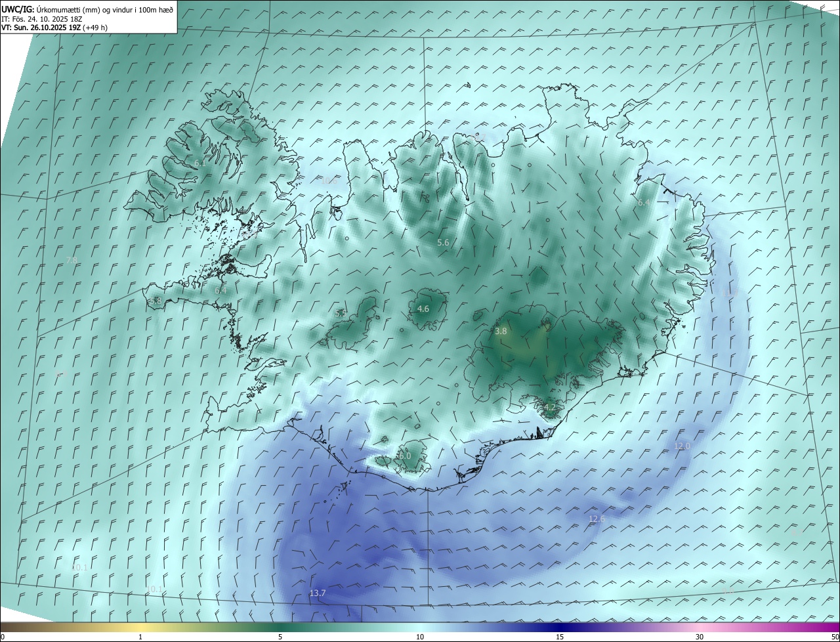Click the 13.7 value label over the sea

[x=318, y=593]
